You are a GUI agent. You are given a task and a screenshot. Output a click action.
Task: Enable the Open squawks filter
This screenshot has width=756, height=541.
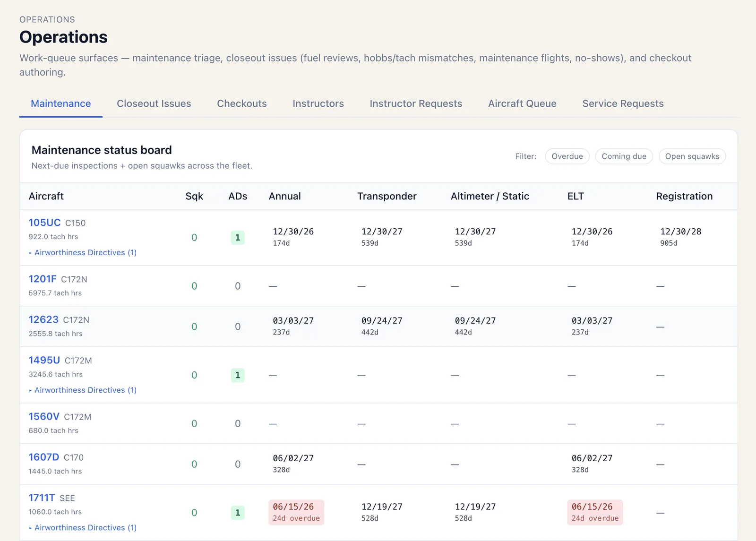pyautogui.click(x=692, y=156)
